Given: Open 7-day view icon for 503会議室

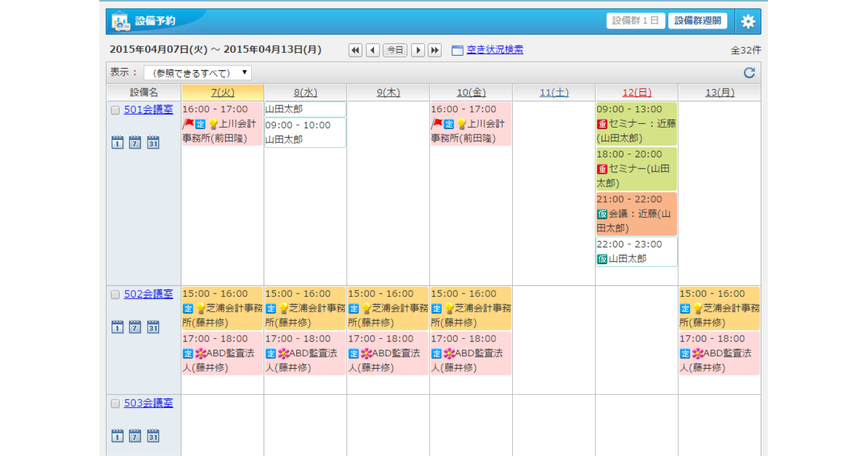Looking at the screenshot, I should coord(135,436).
